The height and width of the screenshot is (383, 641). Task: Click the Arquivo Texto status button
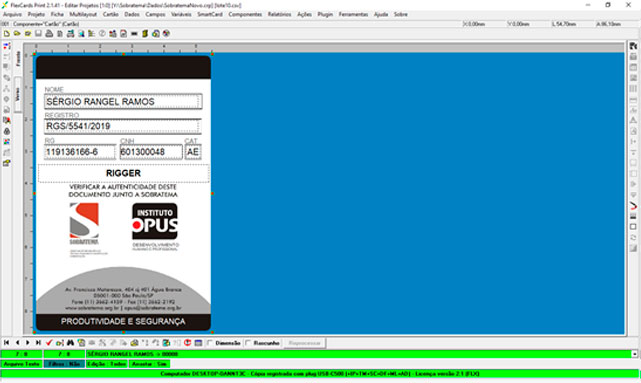click(x=21, y=364)
